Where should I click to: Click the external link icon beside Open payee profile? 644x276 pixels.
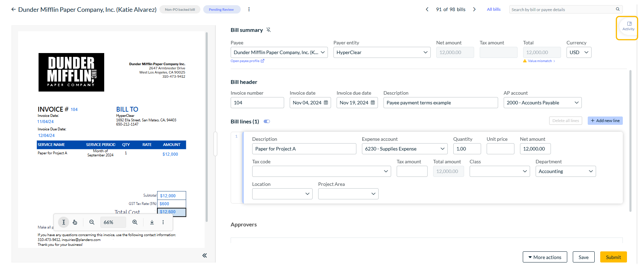[263, 61]
